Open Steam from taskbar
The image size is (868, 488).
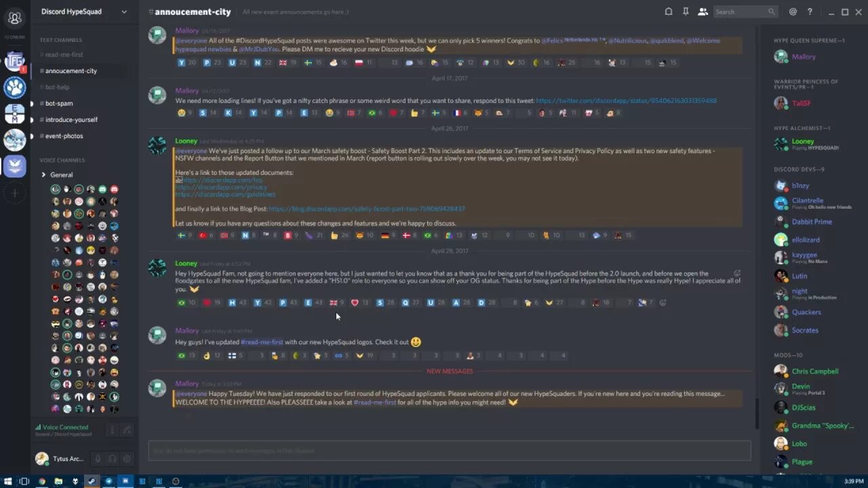click(92, 481)
